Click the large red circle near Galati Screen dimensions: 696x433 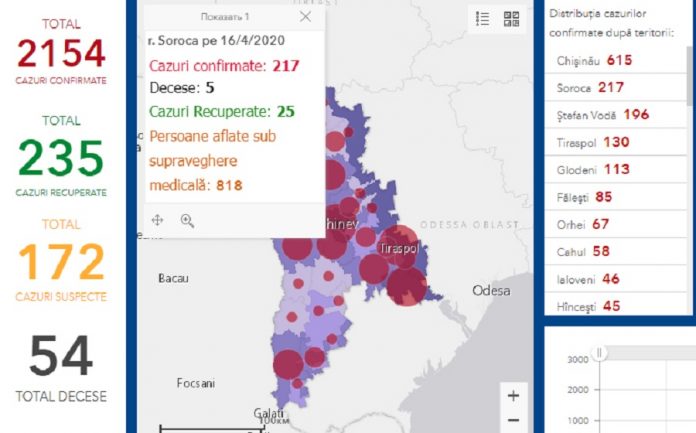287,365
